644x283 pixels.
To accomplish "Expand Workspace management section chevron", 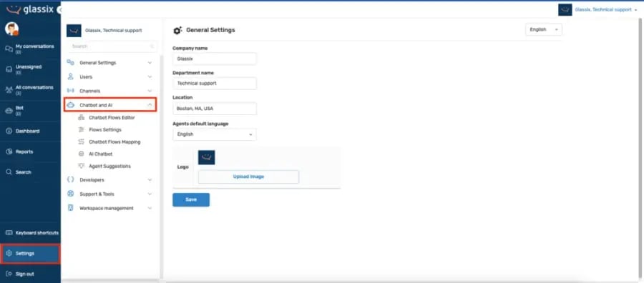I will 150,209.
